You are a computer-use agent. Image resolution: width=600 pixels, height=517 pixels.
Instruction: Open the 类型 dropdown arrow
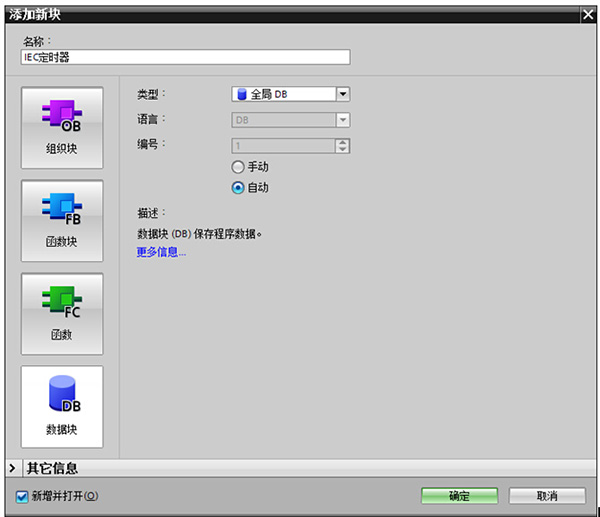(x=343, y=94)
